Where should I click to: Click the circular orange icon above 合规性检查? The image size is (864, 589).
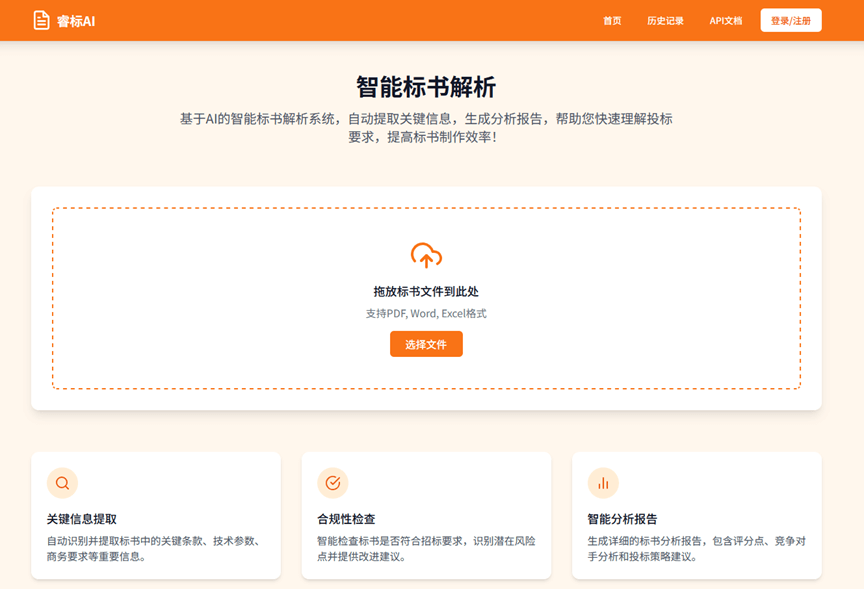coord(332,482)
